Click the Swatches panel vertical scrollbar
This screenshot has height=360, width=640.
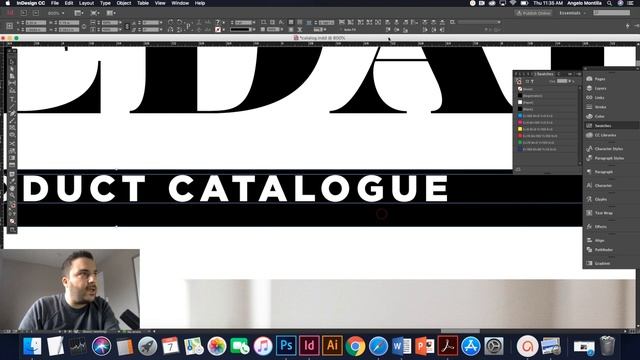click(x=580, y=124)
